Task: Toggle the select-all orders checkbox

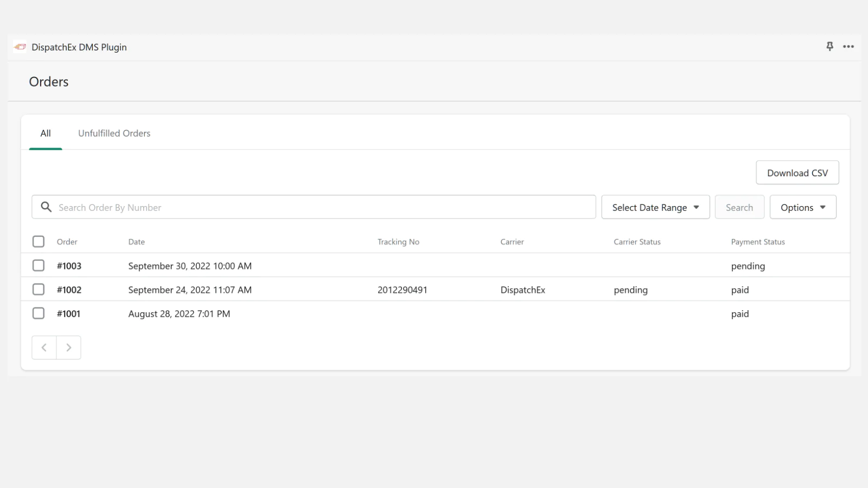Action: [x=39, y=242]
